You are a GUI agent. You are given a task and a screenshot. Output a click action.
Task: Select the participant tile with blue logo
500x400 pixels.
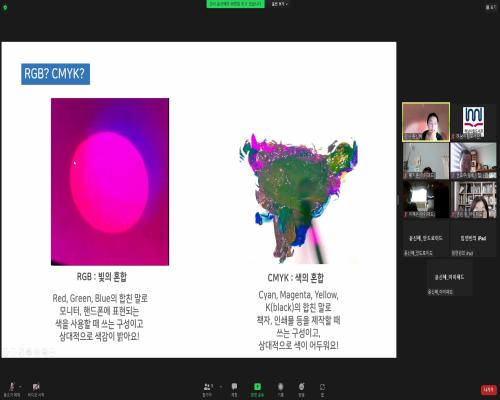tap(473, 122)
